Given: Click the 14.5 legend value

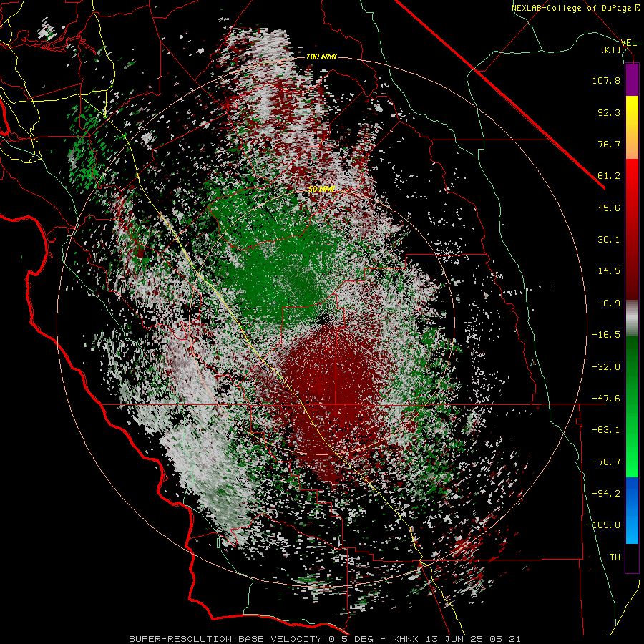Looking at the screenshot, I should click(609, 271).
